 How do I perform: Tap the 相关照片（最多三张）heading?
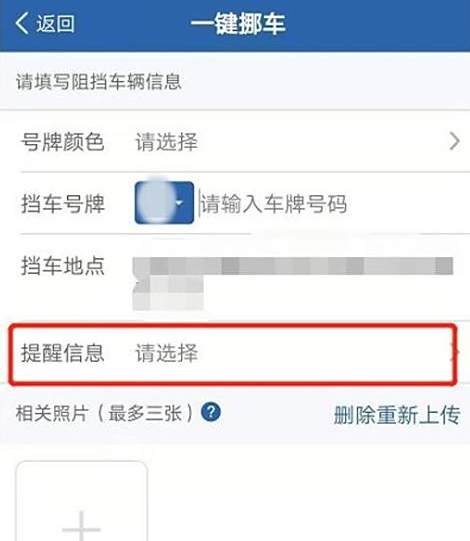(105, 413)
